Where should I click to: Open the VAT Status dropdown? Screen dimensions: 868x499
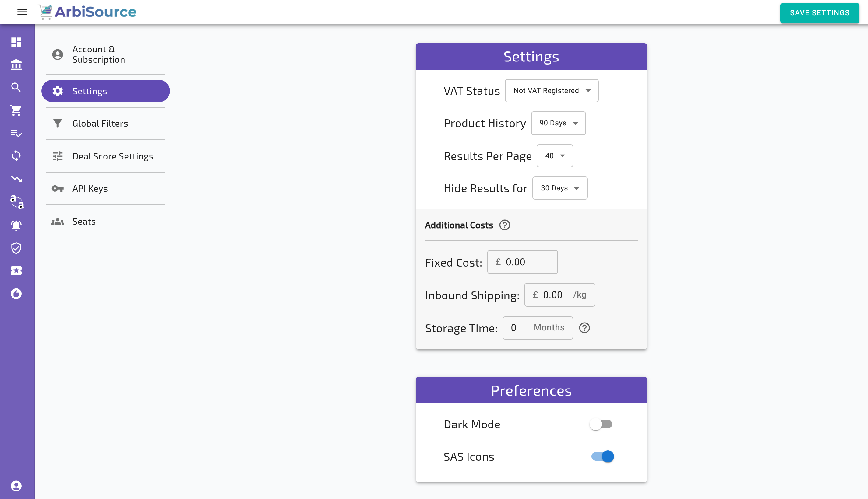click(552, 91)
